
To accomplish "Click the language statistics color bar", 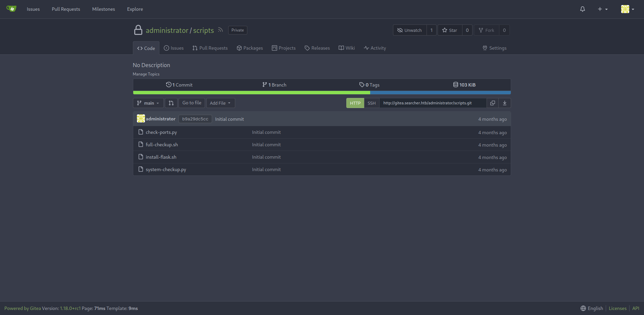I will (x=322, y=93).
